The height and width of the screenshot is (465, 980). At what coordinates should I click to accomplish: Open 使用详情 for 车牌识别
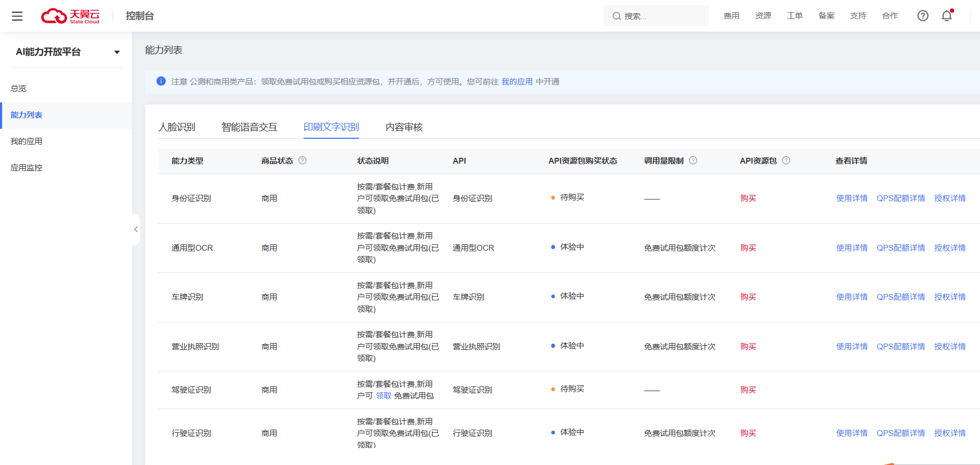pos(852,297)
